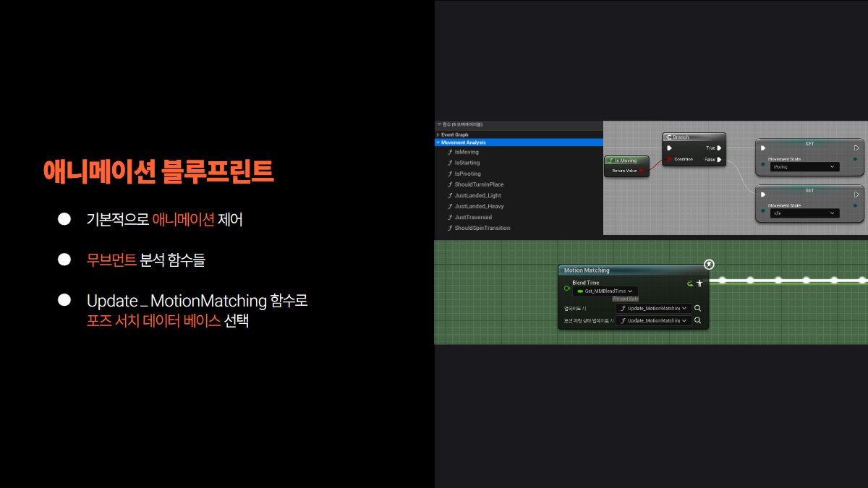The image size is (868, 488).
Task: Click the Branch node title bar
Action: 694,137
